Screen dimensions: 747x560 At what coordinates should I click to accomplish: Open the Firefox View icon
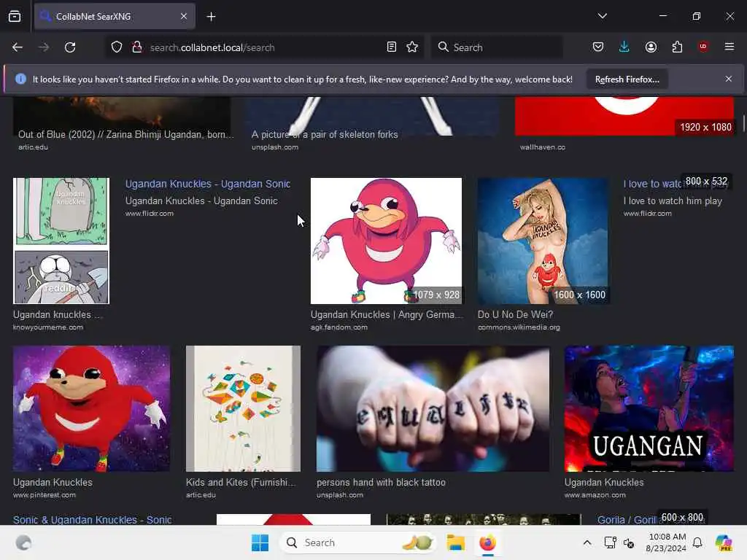[15, 16]
